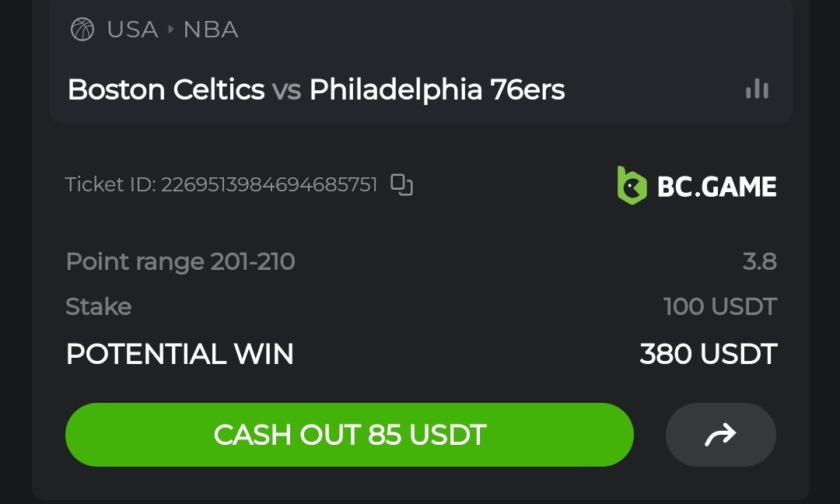Click the Boston Celtics team name
The height and width of the screenshot is (504, 840).
pos(166,90)
